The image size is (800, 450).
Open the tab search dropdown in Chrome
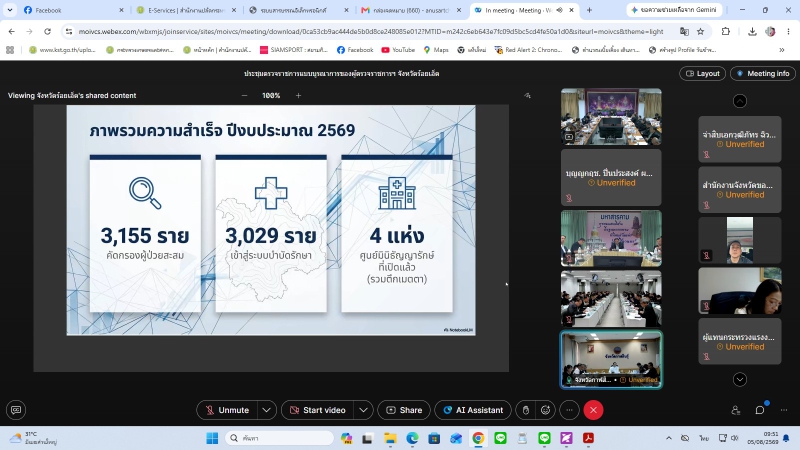(10, 10)
